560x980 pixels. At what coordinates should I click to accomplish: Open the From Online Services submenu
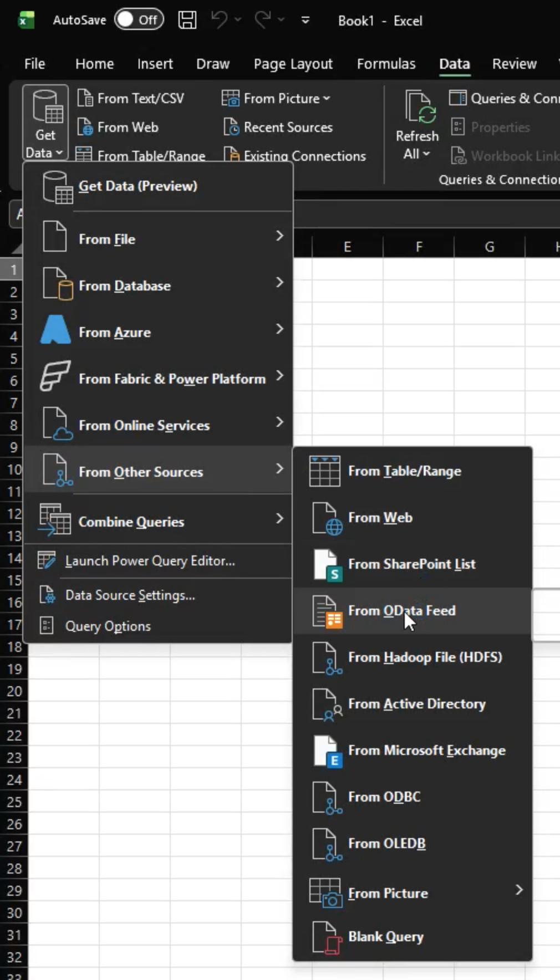(158, 425)
